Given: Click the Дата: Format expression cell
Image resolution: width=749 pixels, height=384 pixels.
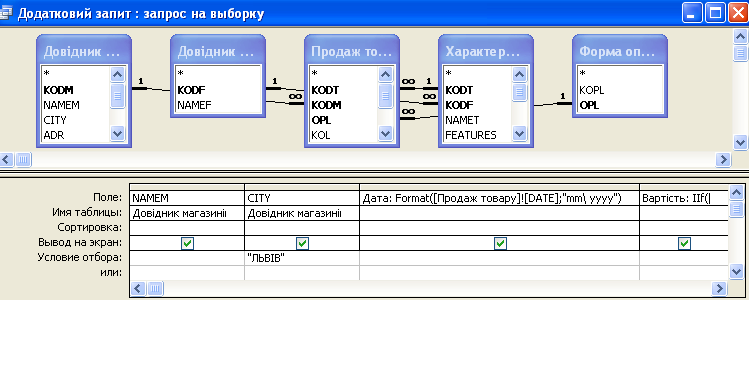Looking at the screenshot, I should 500,198.
